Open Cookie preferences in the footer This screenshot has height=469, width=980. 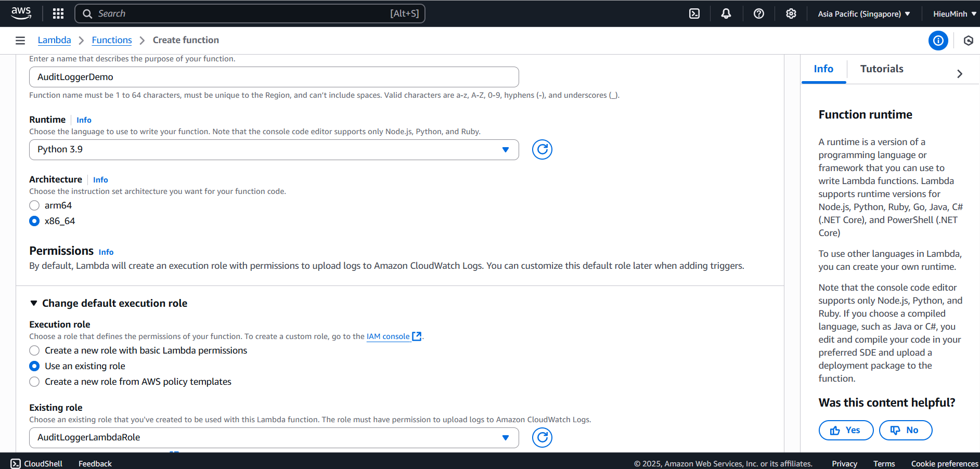[944, 463]
